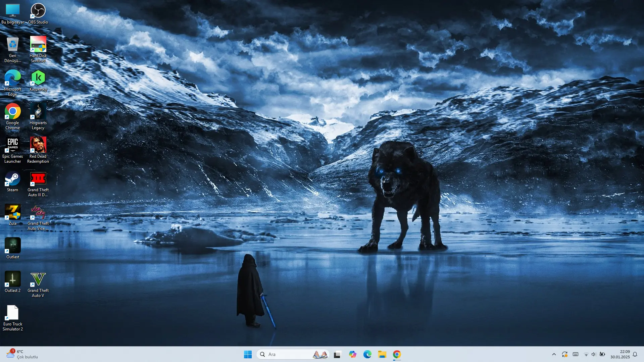Screen dimensions: 644x362
Task: Launch OBS Studio from the desktop
Action: [x=38, y=14]
